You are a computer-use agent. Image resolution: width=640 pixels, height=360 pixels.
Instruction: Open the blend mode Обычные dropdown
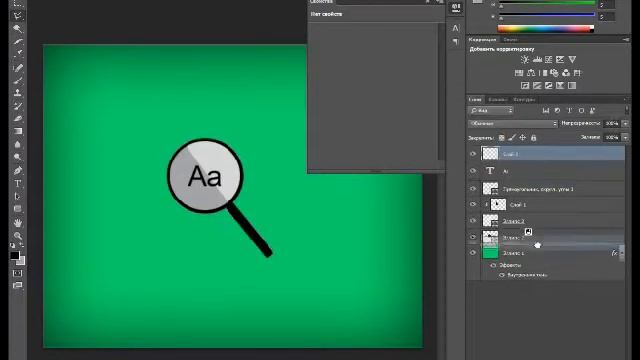[513, 123]
